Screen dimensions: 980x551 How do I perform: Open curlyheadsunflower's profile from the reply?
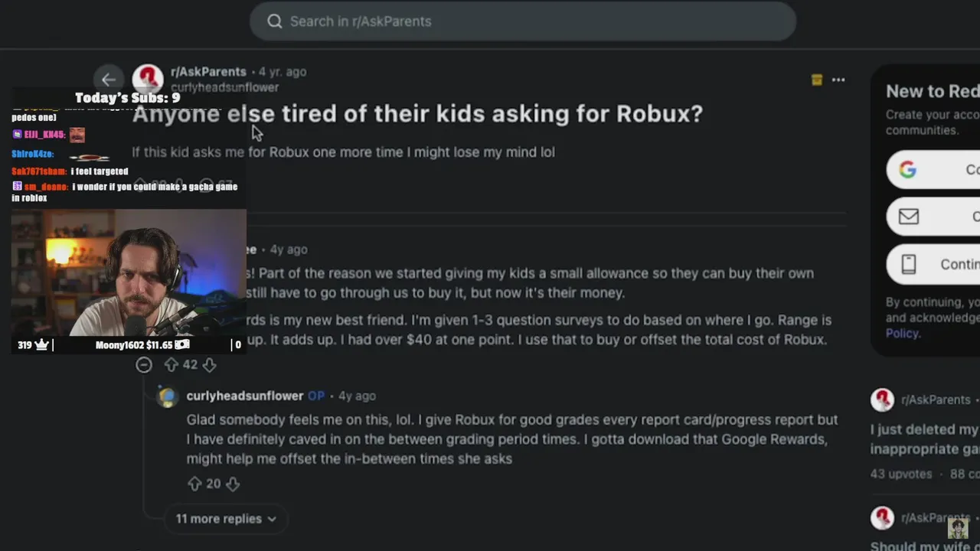tap(245, 396)
